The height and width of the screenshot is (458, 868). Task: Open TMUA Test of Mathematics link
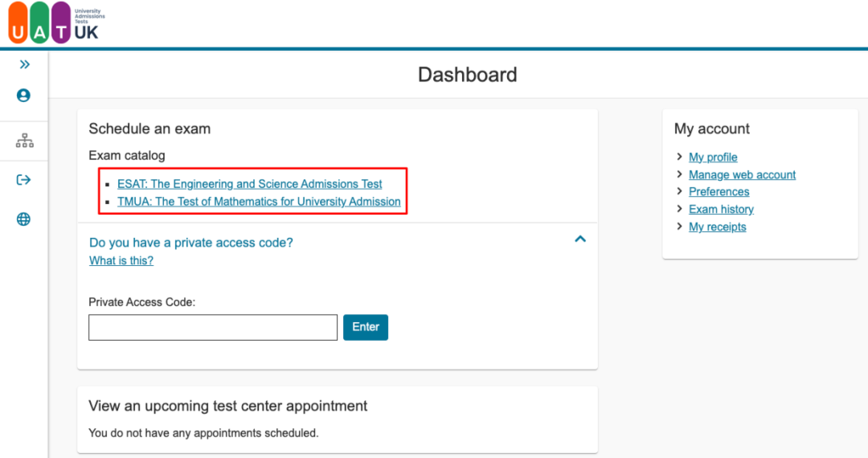(x=259, y=202)
